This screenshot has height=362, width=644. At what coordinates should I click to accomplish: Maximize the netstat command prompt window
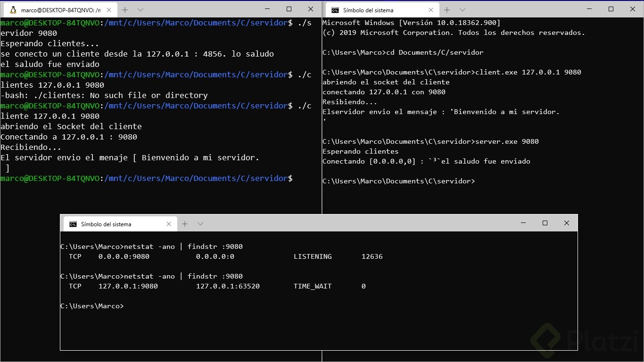[x=545, y=223]
